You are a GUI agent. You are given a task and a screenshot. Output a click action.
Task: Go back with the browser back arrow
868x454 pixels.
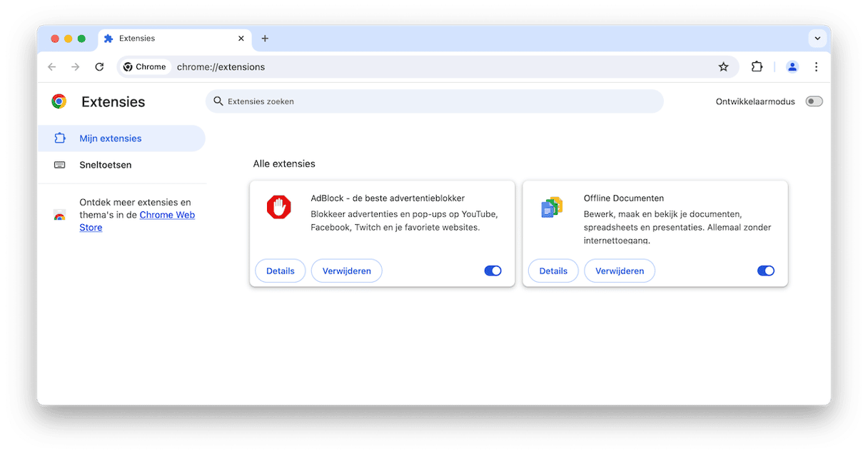[x=51, y=67]
